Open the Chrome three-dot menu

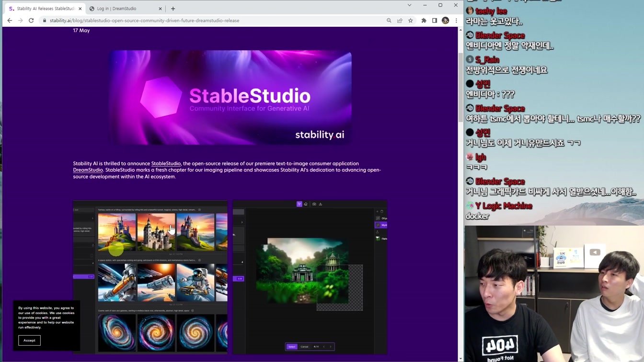pyautogui.click(x=456, y=21)
